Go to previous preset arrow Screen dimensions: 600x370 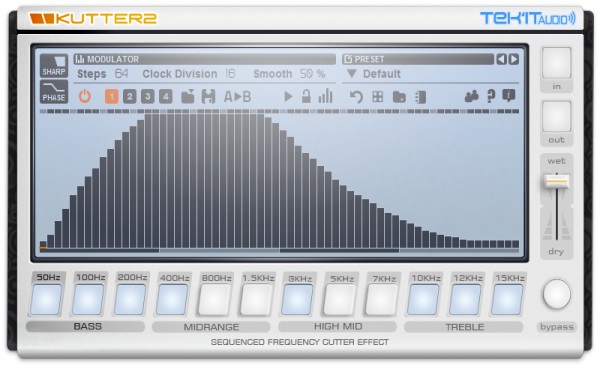click(x=501, y=59)
